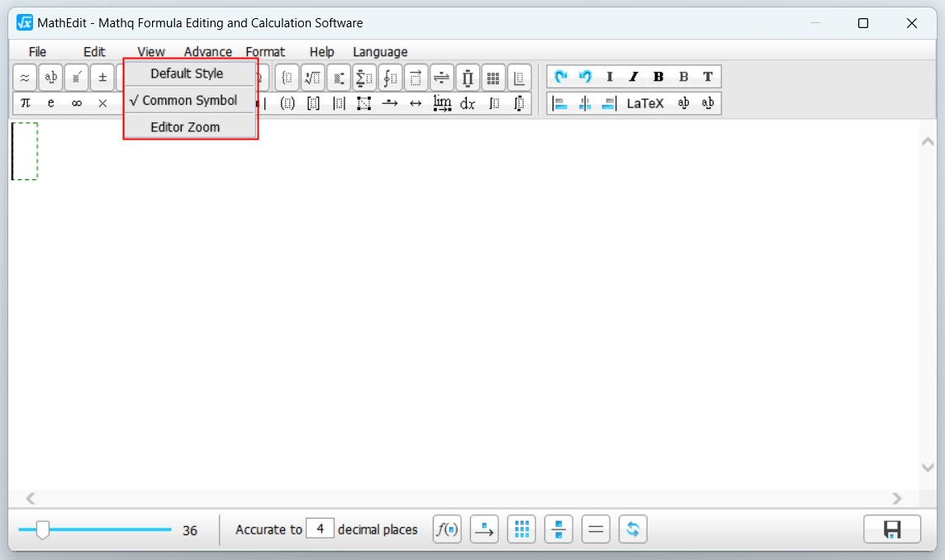Open the contour integral template button
The height and width of the screenshot is (560, 945).
tap(390, 77)
